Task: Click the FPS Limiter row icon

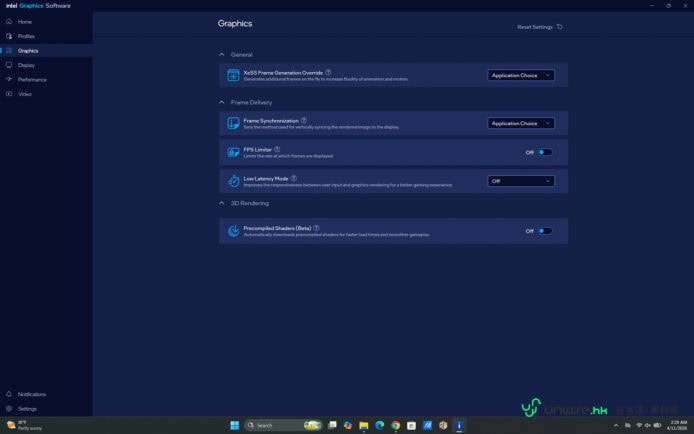Action: pos(233,152)
